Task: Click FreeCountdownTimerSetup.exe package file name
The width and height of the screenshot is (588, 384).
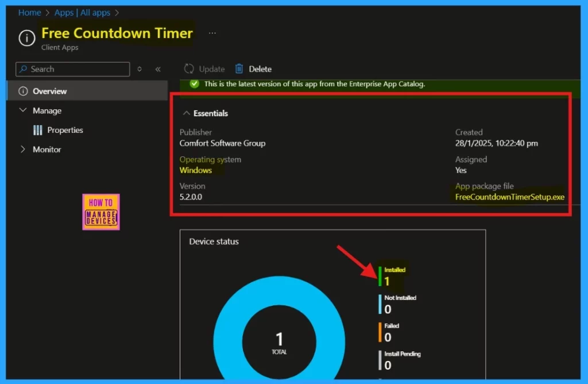Action: click(510, 197)
